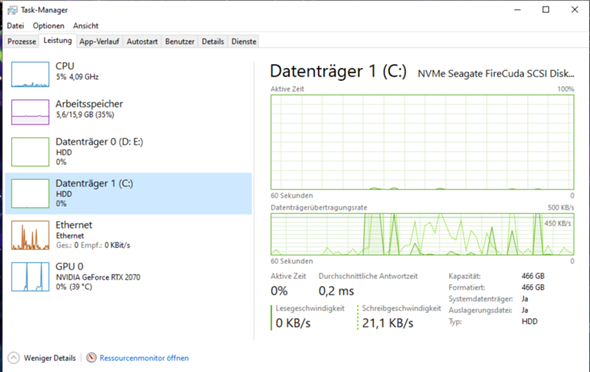Switch to the Benutzer tab
590x372 pixels.
[180, 41]
